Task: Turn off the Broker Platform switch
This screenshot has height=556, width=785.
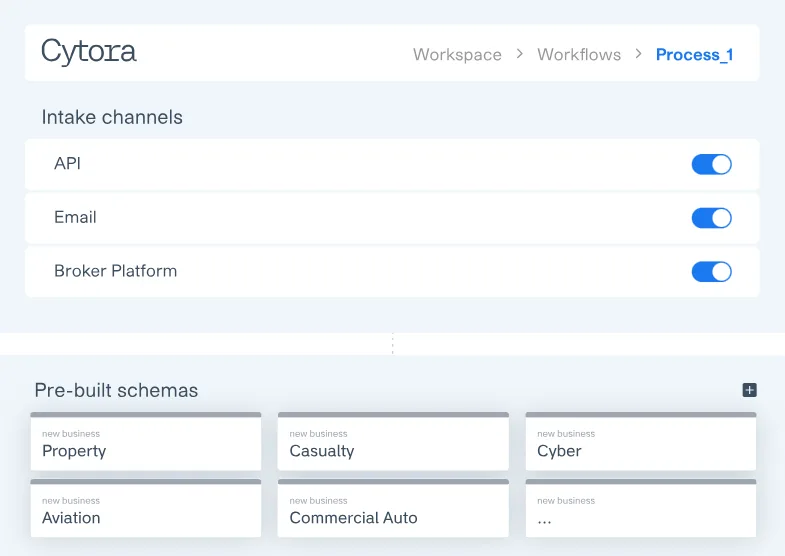Action: click(x=711, y=272)
